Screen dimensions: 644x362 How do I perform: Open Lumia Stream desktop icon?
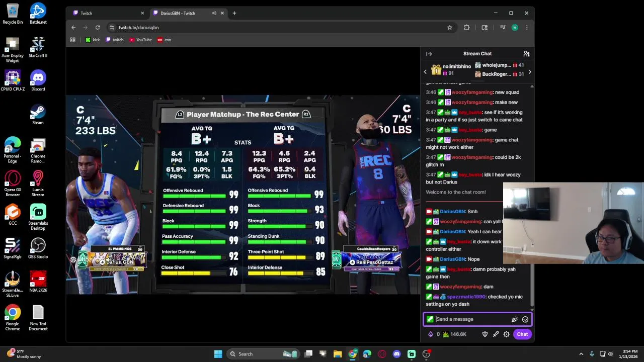pos(38,184)
